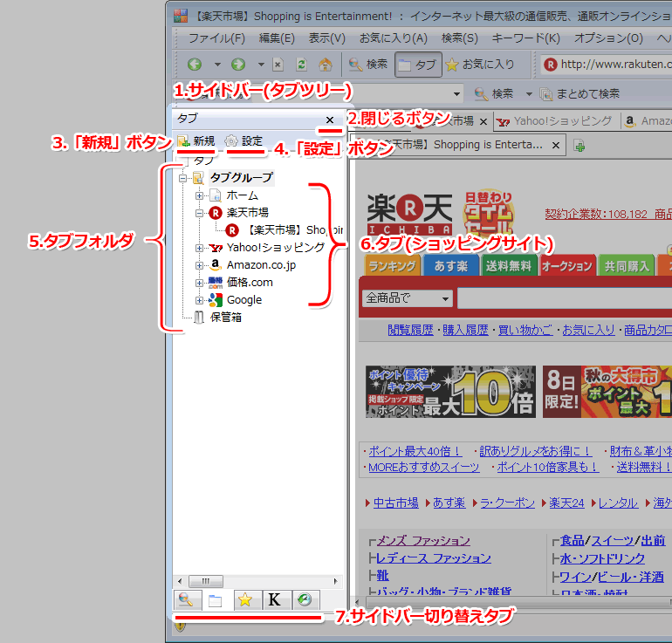Click the sidebar horizontal scrollbar thumb
Viewport: 672px width, 643px height.
point(206,581)
